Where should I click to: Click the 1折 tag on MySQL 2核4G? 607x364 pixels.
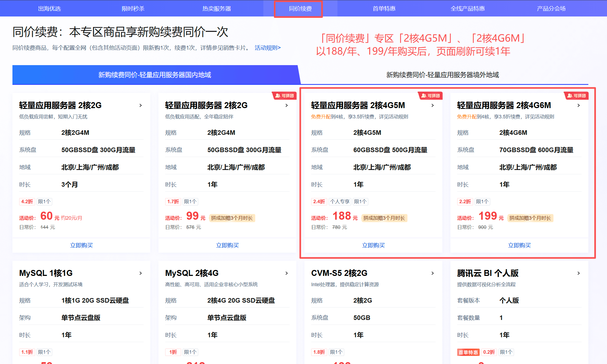click(x=173, y=352)
